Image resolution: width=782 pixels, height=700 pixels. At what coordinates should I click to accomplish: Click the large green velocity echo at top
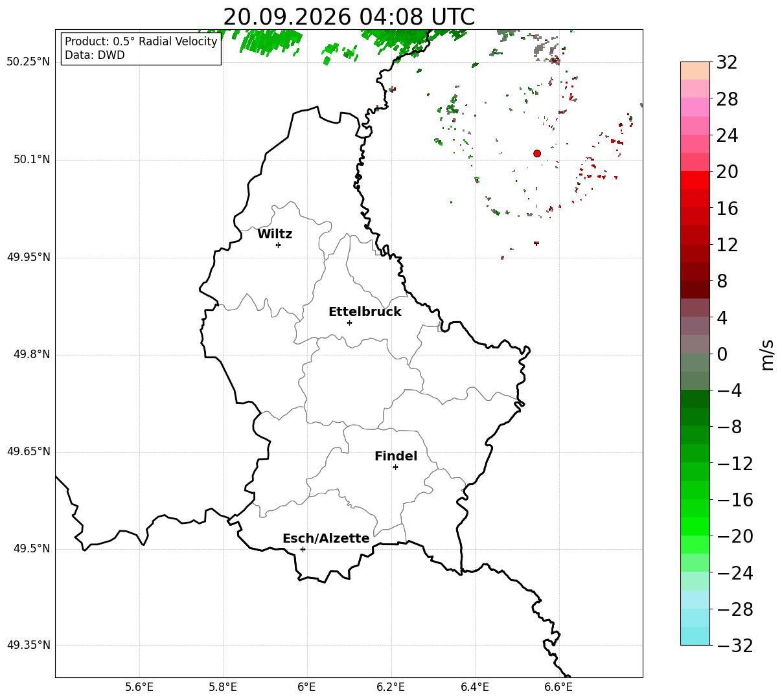[x=271, y=41]
